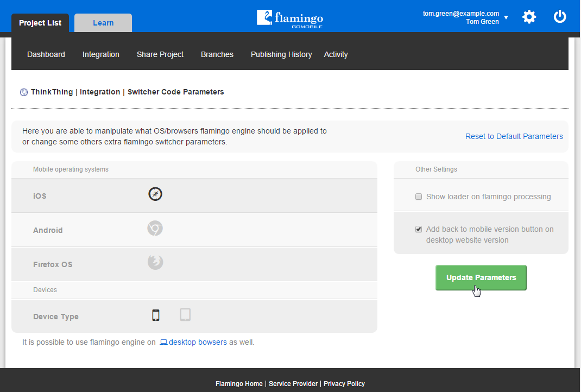Uncheck Add back to mobile version button
Screen dimensions: 581x392
pyautogui.click(x=419, y=229)
